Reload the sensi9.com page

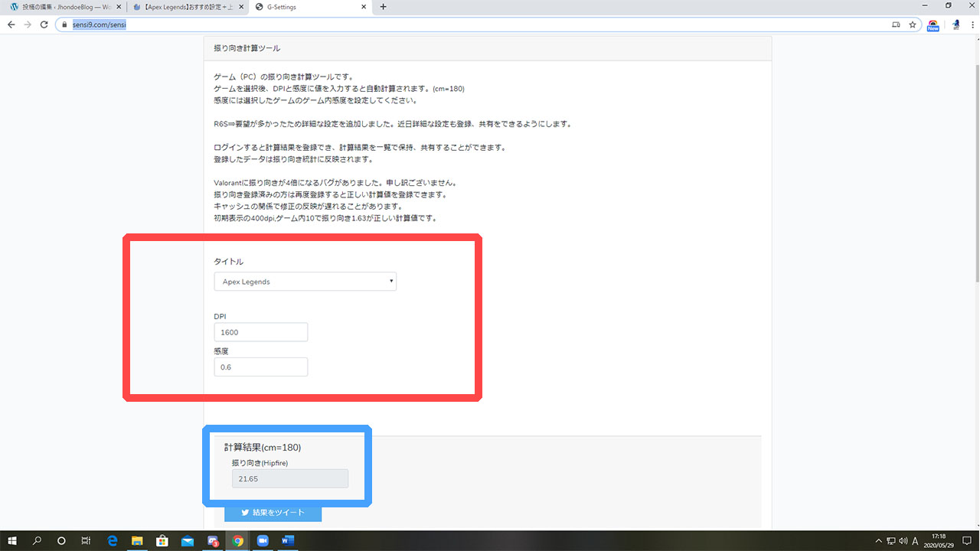pos(45,24)
